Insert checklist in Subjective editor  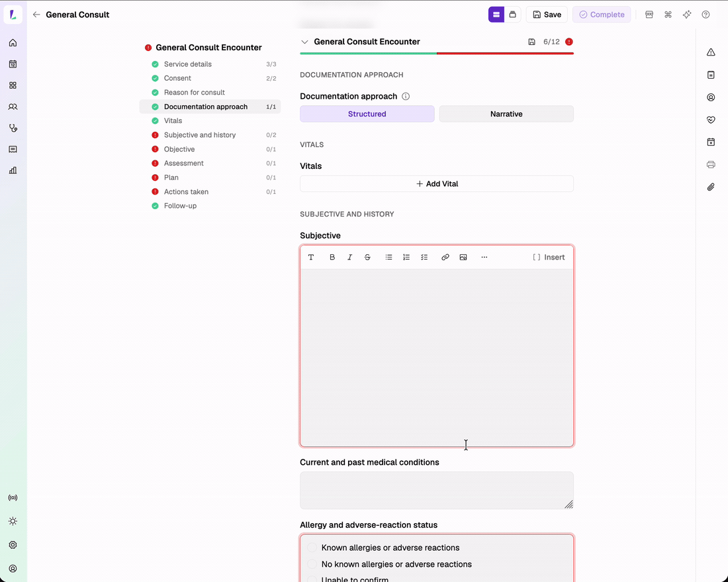[x=424, y=258]
